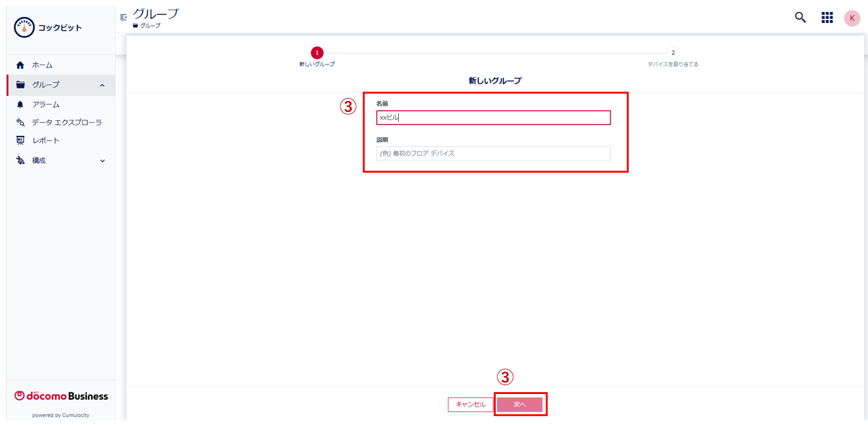Image resolution: width=868 pixels, height=425 pixels.
Task: Click the Home house icon
Action: 20,65
